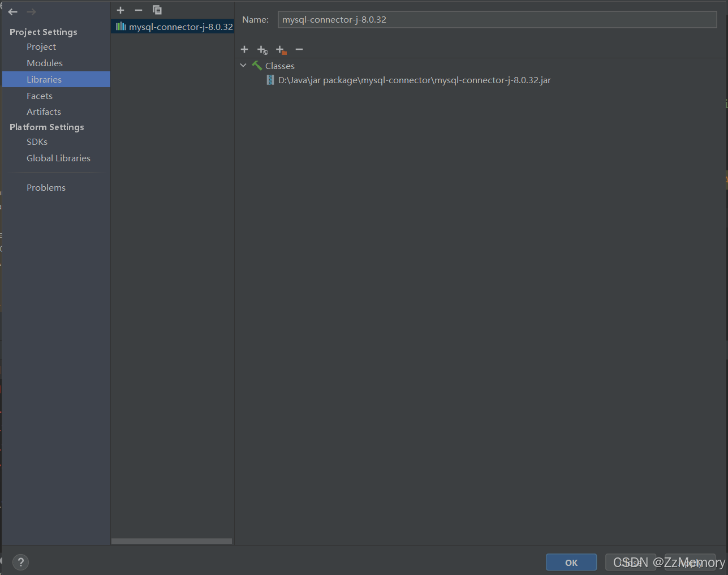This screenshot has height=575, width=728.
Task: Remove the selected class root
Action: tap(299, 49)
